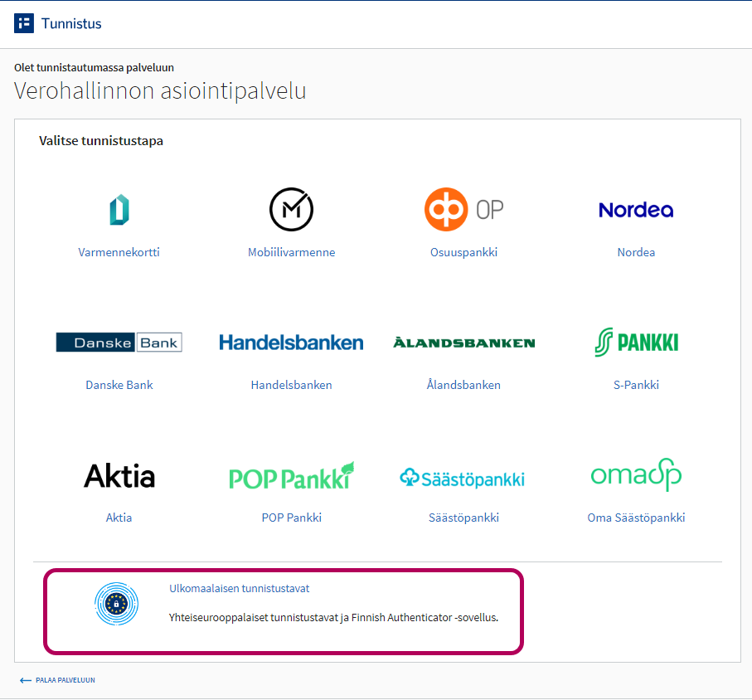
Task: Select the Mobiilivarmenne logo icon
Action: (x=291, y=210)
